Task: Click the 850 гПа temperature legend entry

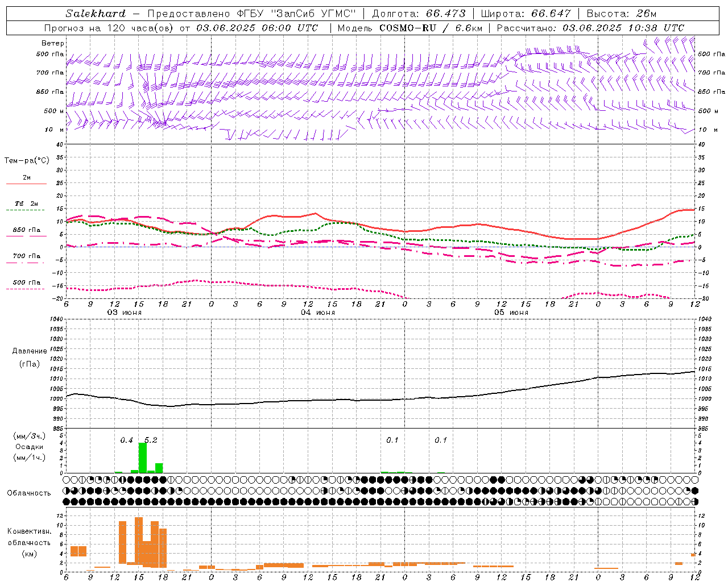Action: point(27,230)
